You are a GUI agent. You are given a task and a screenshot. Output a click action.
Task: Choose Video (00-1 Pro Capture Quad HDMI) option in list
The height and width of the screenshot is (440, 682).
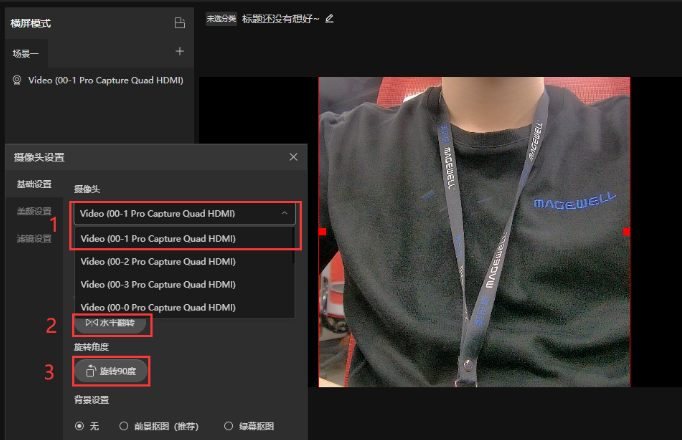[x=184, y=239]
